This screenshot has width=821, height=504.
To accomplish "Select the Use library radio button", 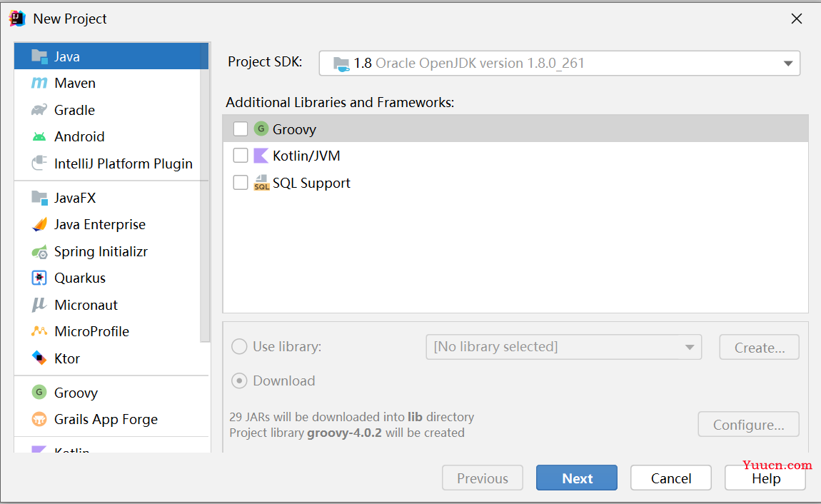I will [239, 346].
